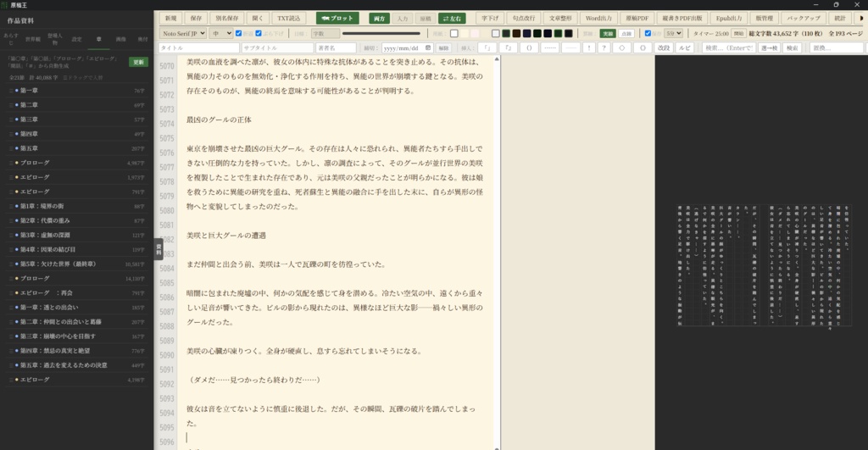This screenshot has width=868, height=450.
Task: Click 縦書きPDF出版 button
Action: tap(682, 19)
